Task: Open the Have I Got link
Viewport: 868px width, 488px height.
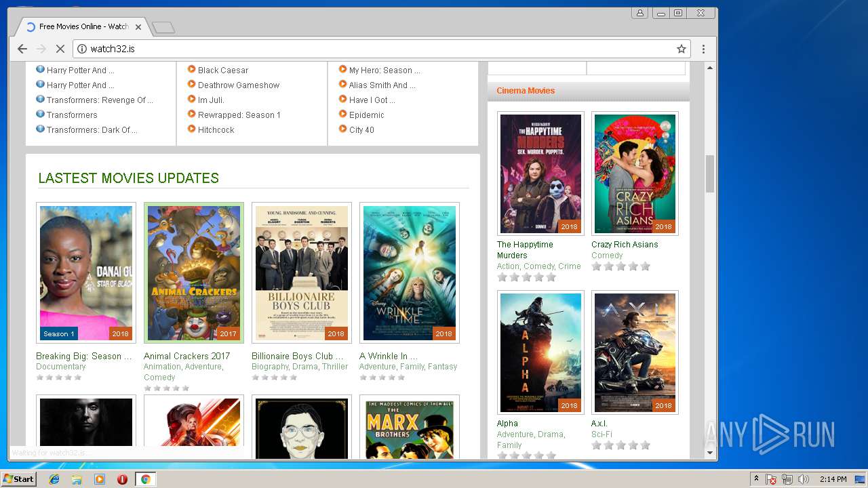Action: coord(372,100)
